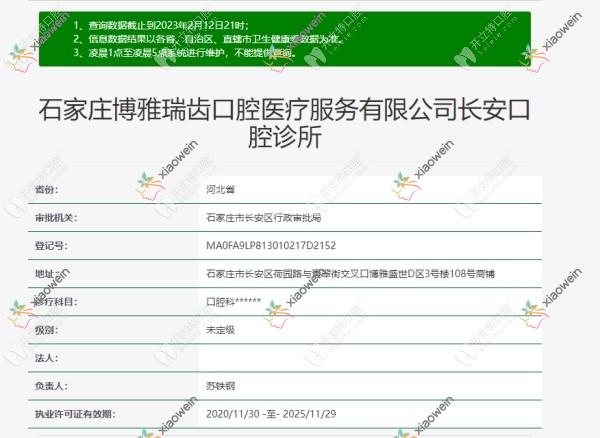Click the 级别 row label
600x438 pixels.
(x=46, y=327)
